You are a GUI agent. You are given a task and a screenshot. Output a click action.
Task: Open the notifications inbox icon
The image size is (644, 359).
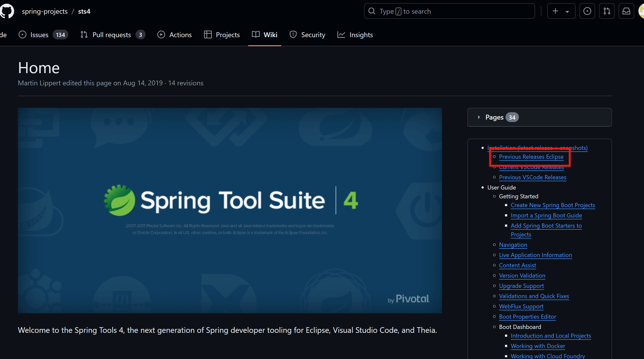pyautogui.click(x=626, y=11)
